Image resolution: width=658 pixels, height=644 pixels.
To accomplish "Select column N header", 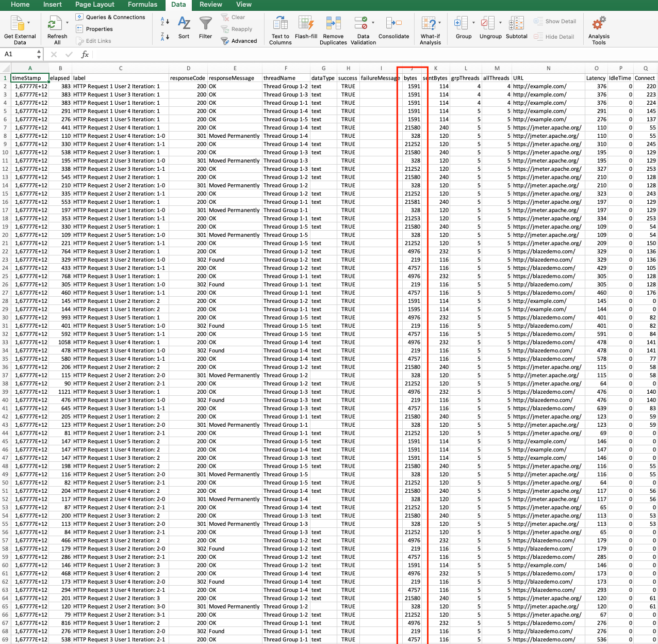I will pyautogui.click(x=548, y=68).
